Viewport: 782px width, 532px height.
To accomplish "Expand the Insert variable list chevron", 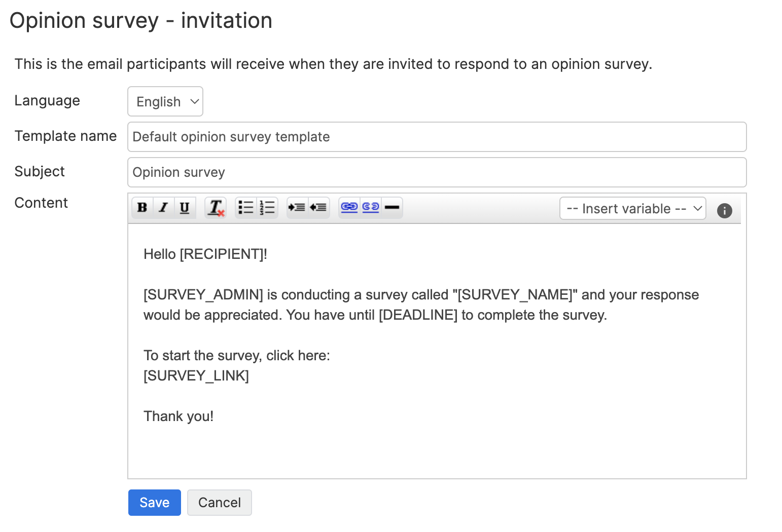I will pyautogui.click(x=697, y=208).
